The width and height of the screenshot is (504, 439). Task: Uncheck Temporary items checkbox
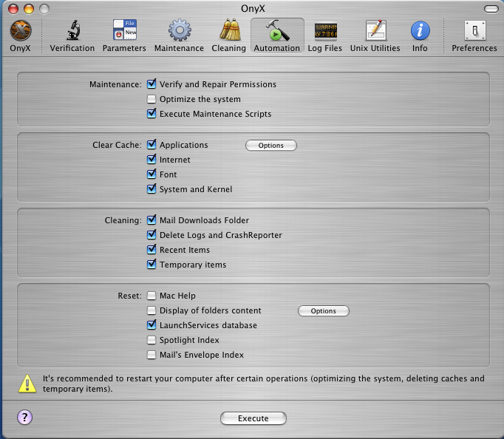click(151, 264)
